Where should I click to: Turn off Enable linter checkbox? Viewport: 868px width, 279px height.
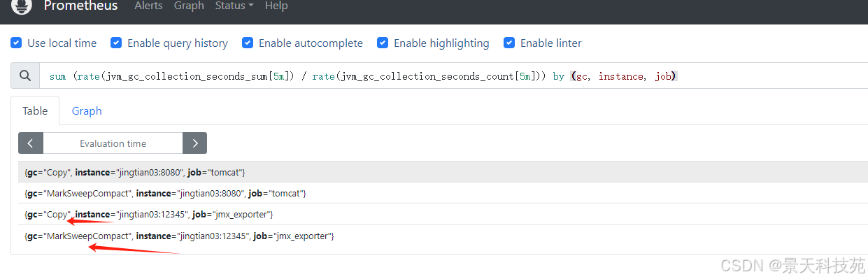pos(509,43)
